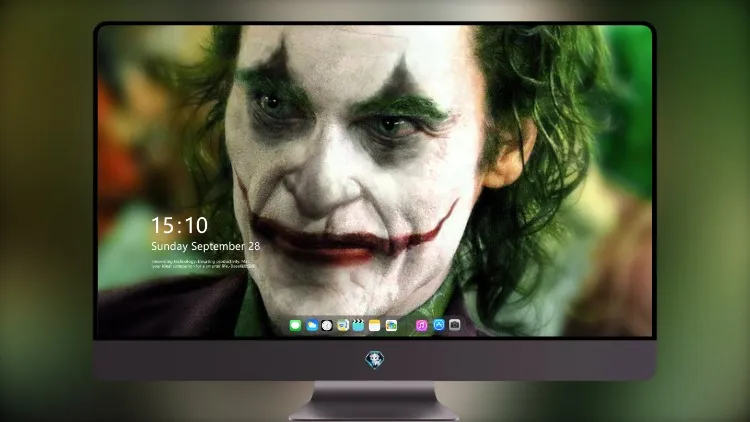Open the clapperboard video app in dock
This screenshot has height=422, width=750.
[358, 325]
